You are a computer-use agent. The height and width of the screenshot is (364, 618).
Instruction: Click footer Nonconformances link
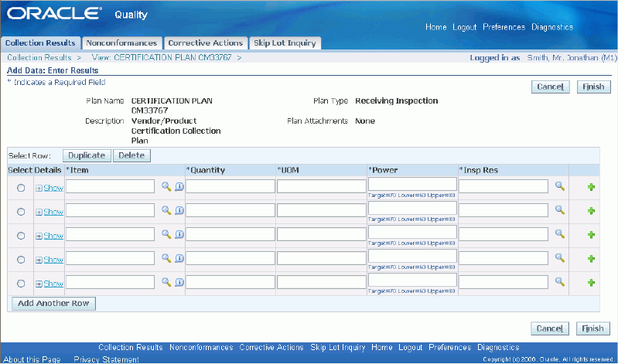click(201, 348)
